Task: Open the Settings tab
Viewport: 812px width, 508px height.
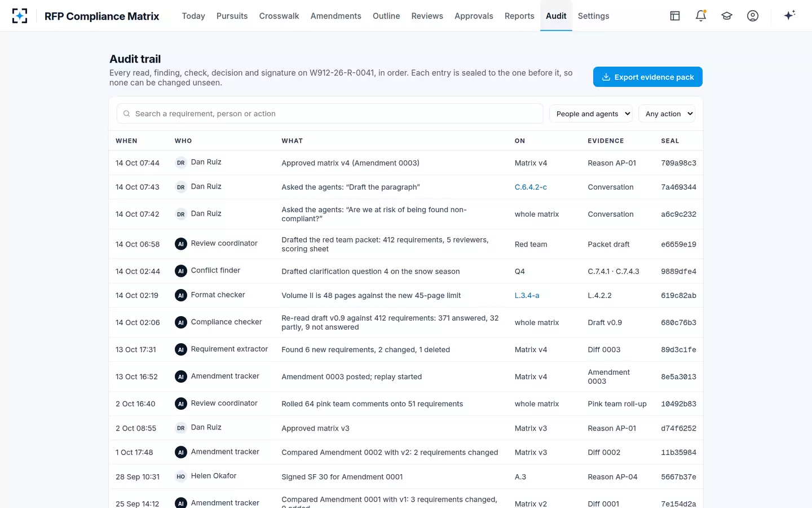Action: point(593,16)
